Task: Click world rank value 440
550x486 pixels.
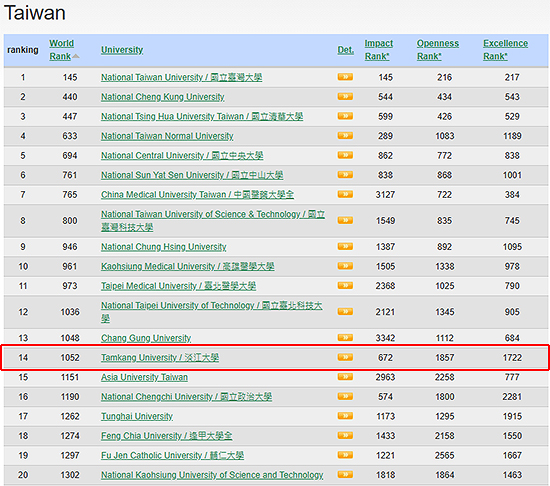Action: [x=70, y=97]
